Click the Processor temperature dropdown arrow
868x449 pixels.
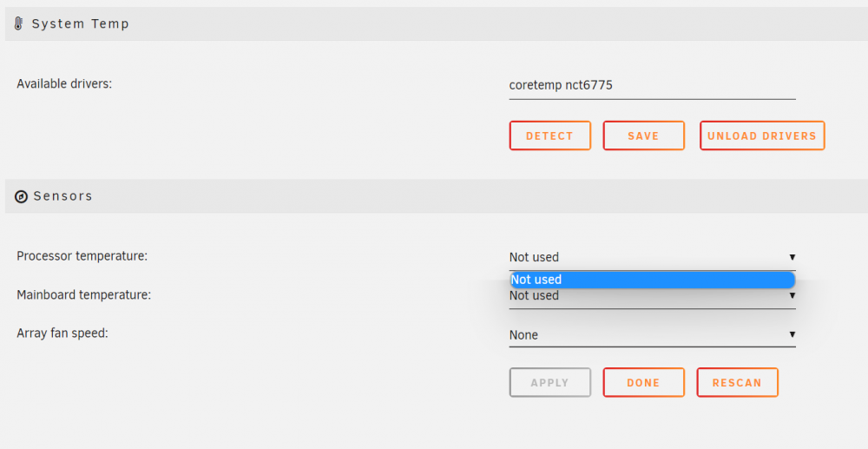click(x=792, y=257)
